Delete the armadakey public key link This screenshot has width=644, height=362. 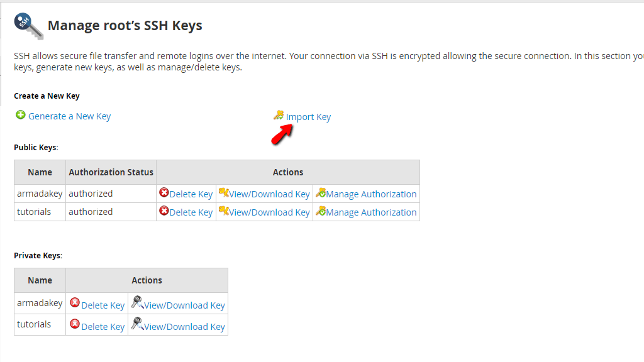tap(191, 194)
